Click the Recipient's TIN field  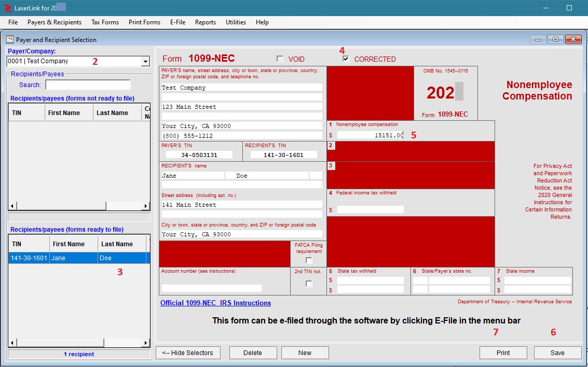(x=283, y=154)
